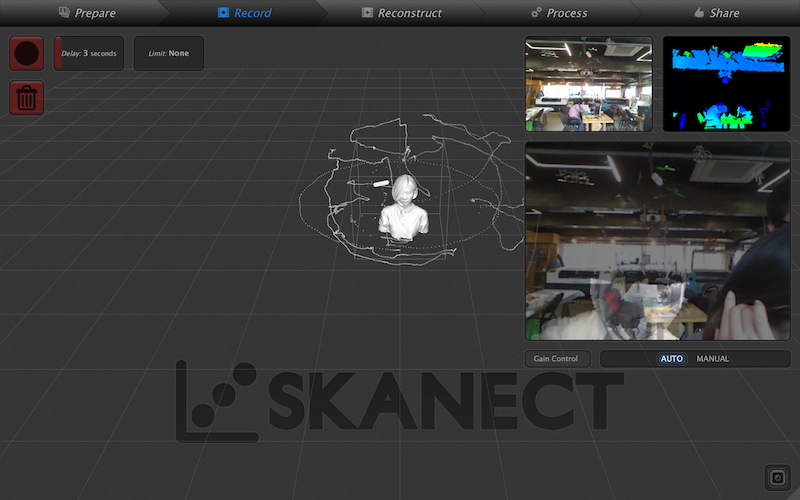Click the Gain Control label button
800x500 pixels.
click(x=557, y=359)
